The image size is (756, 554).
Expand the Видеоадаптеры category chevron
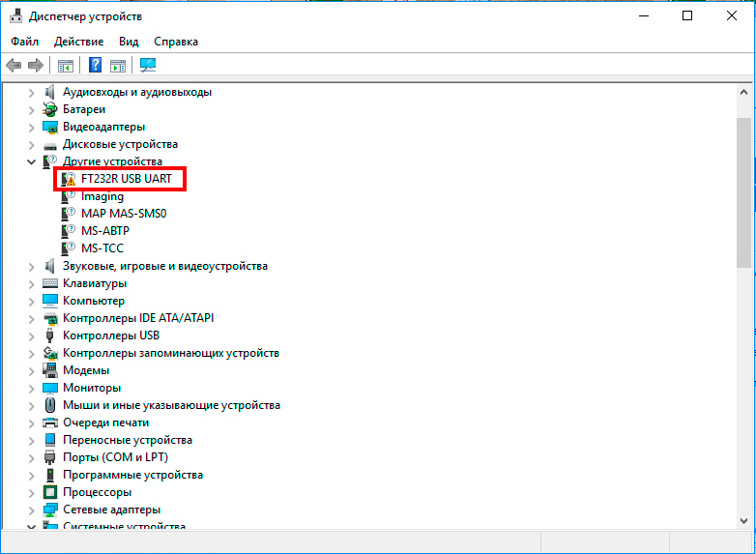coord(31,128)
